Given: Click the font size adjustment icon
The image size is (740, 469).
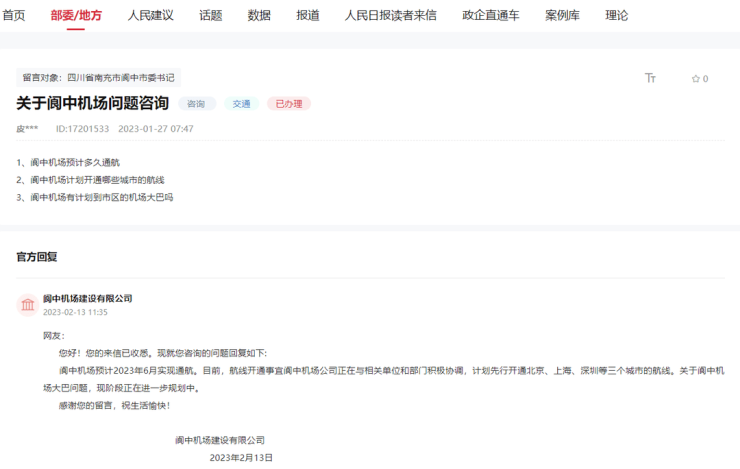Looking at the screenshot, I should click(x=650, y=78).
